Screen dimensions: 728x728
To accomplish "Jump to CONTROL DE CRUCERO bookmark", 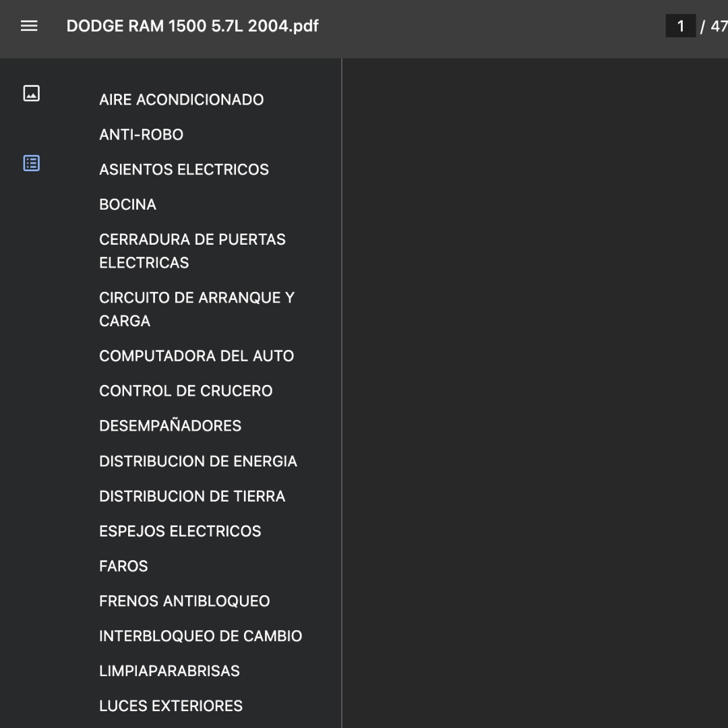I will click(x=186, y=391).
